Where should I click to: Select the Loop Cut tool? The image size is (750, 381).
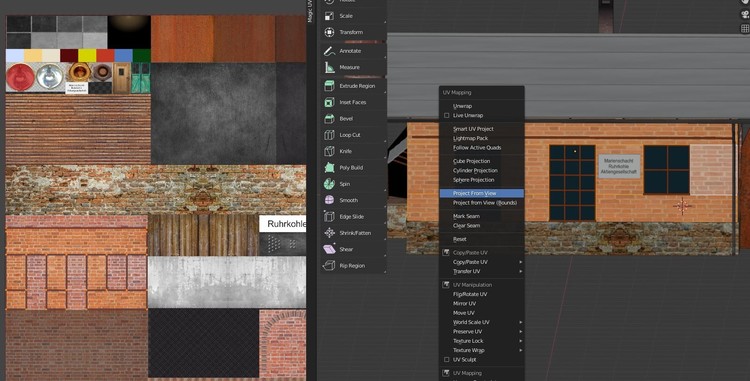pos(353,135)
